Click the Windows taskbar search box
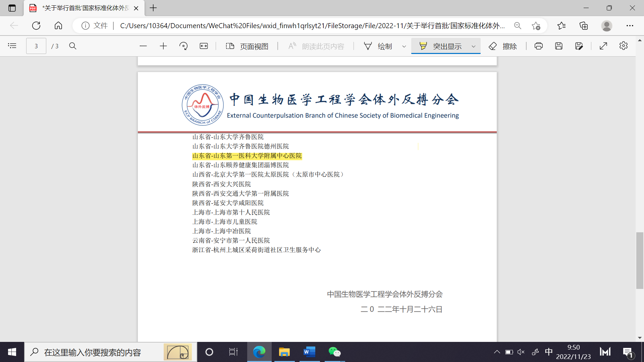The width and height of the screenshot is (644, 362). (x=111, y=352)
